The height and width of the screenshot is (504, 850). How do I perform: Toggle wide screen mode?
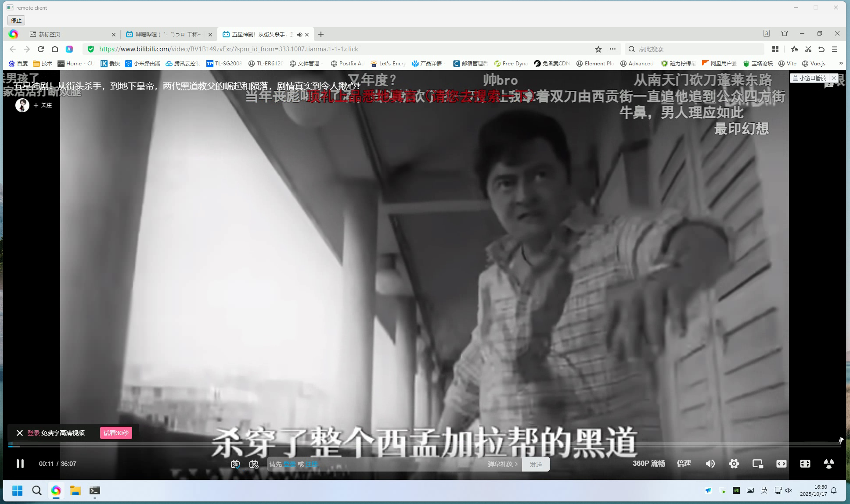click(781, 464)
